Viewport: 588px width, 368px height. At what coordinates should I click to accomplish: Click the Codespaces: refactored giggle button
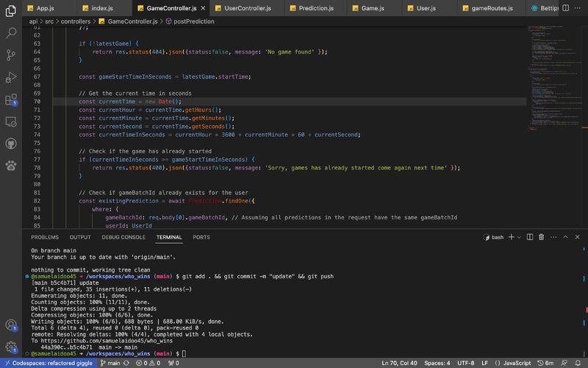tap(49, 363)
